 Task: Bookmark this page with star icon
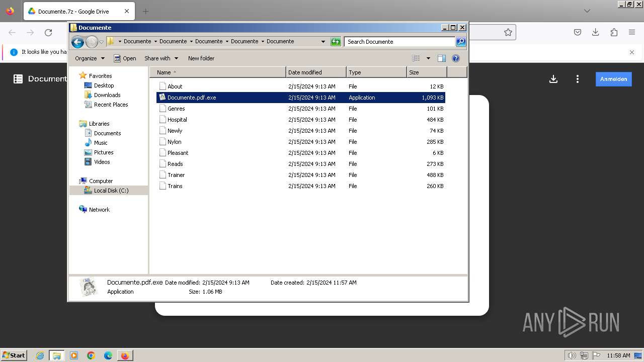pos(508,33)
